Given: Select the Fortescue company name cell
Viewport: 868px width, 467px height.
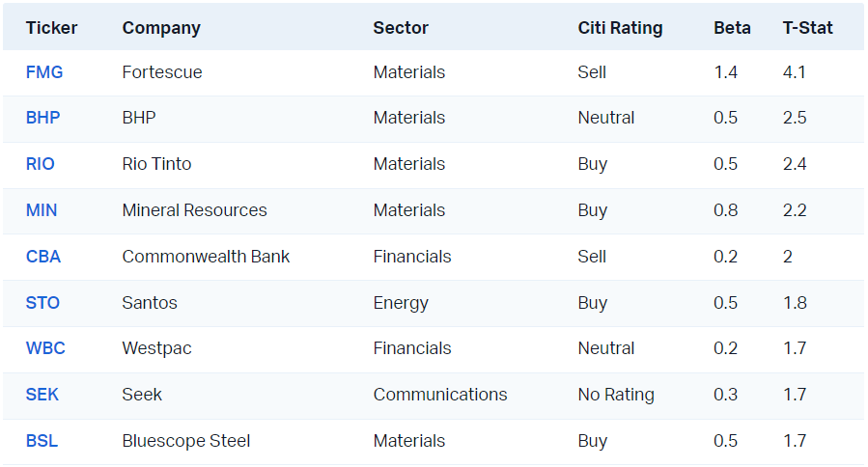Looking at the screenshot, I should tap(162, 72).
